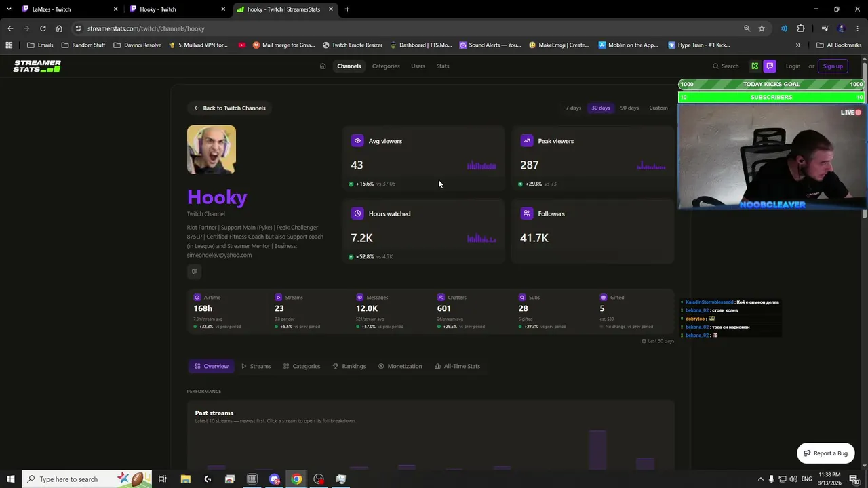Click the Messages chat icon
Viewport: 868px width, 488px height.
(360, 297)
